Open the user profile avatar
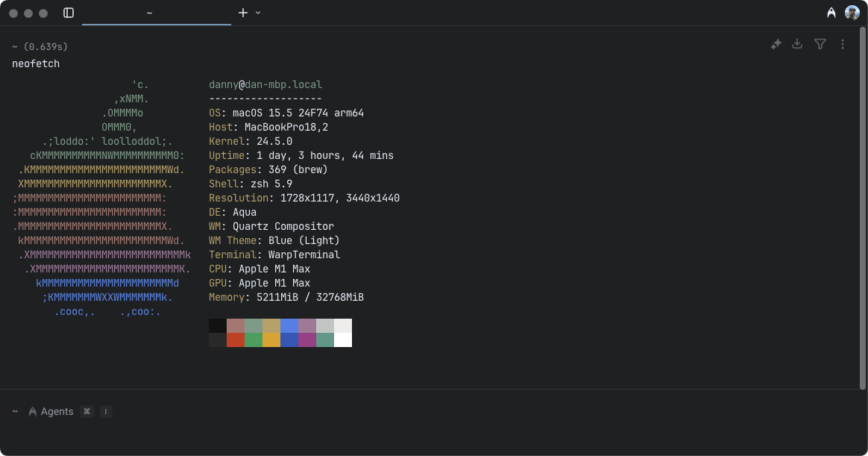 [852, 13]
